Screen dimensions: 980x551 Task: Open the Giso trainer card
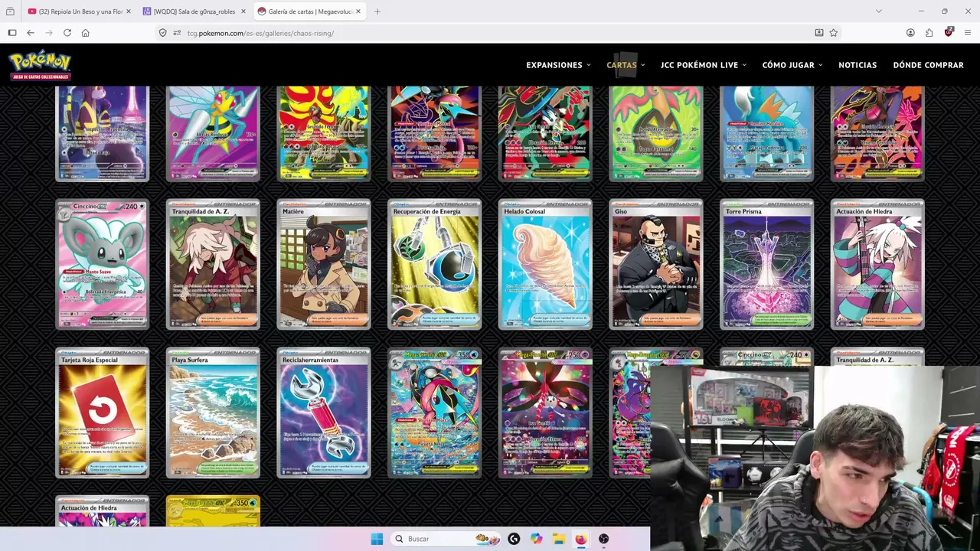coord(656,265)
